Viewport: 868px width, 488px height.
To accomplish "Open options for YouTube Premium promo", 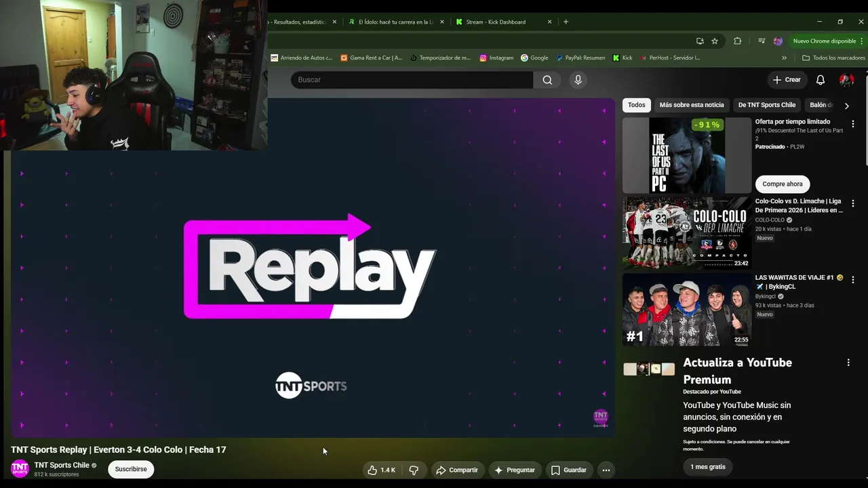I will (848, 363).
